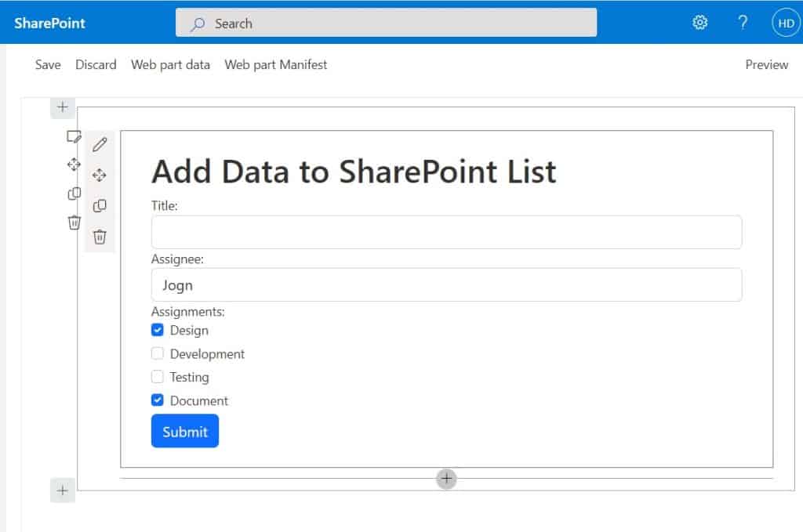Open the HD account avatar

click(786, 23)
